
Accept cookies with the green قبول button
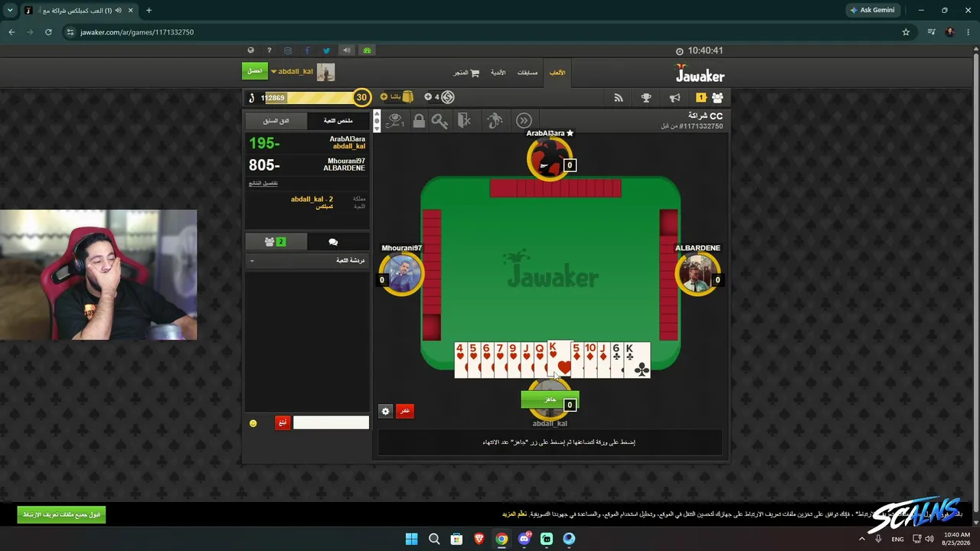[x=61, y=514]
